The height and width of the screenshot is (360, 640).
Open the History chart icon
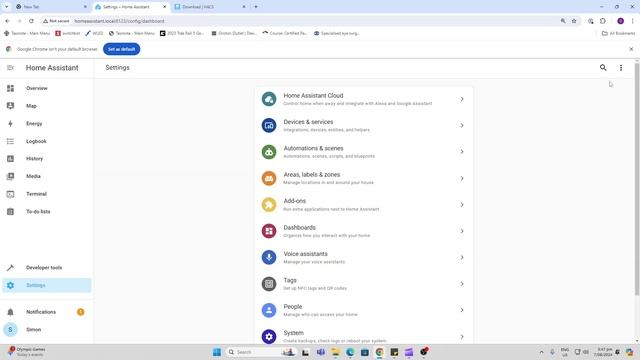(x=10, y=159)
